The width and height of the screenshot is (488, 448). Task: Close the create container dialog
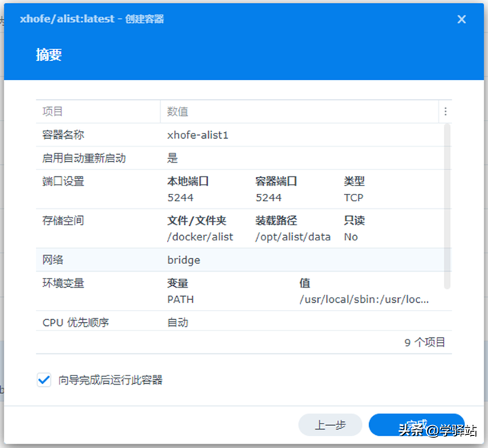pyautogui.click(x=461, y=19)
